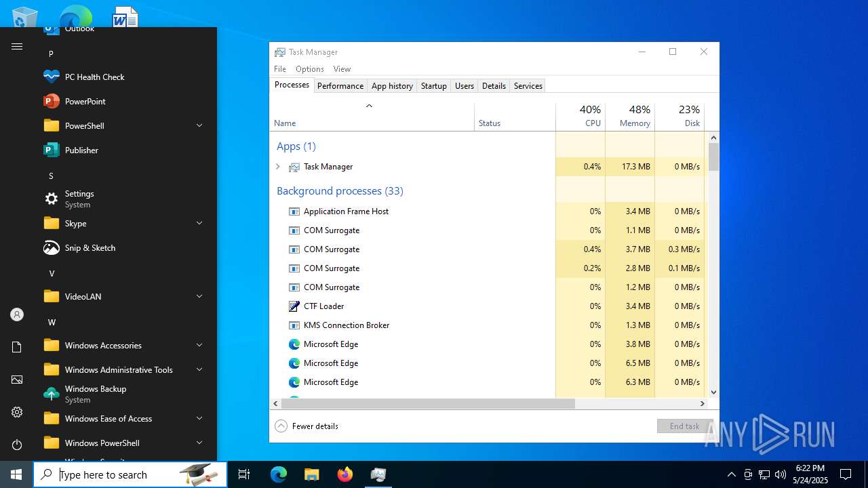Sort processes by Status column
The height and width of the screenshot is (488, 868).
coord(515,117)
